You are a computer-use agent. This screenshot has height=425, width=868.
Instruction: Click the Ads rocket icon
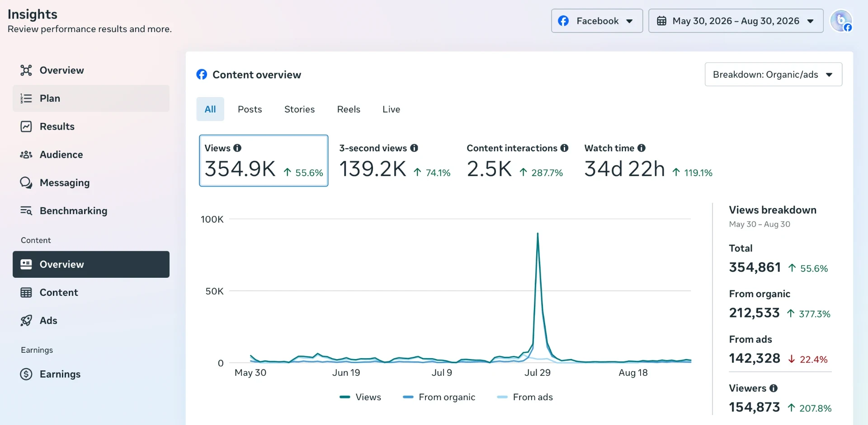coord(26,320)
